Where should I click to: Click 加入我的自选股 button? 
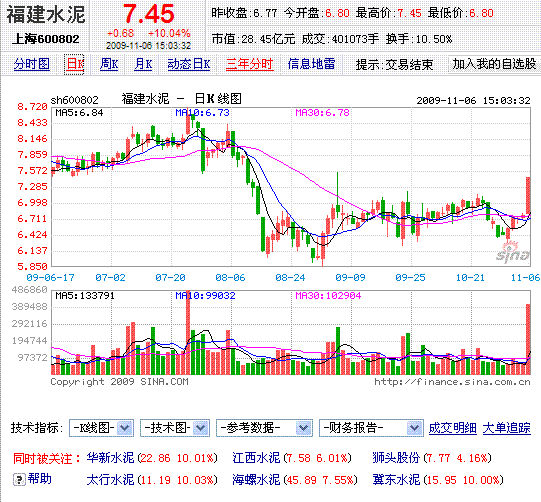pyautogui.click(x=494, y=64)
